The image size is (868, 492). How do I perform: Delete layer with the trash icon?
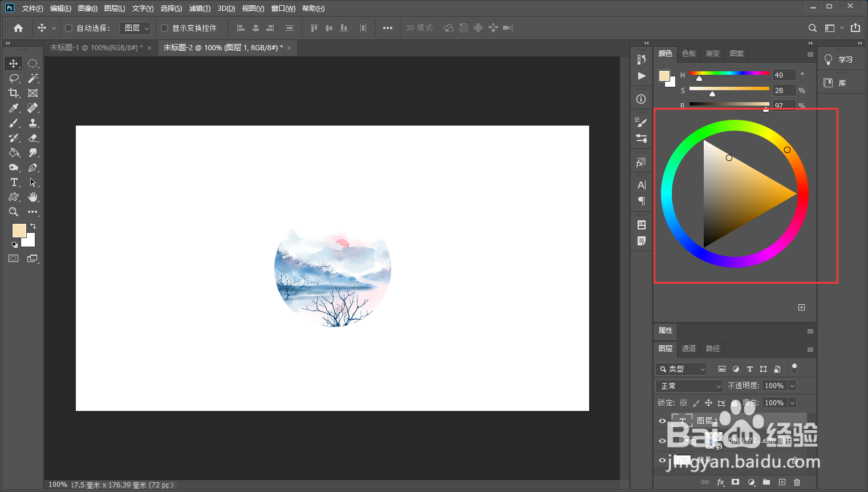tap(797, 482)
